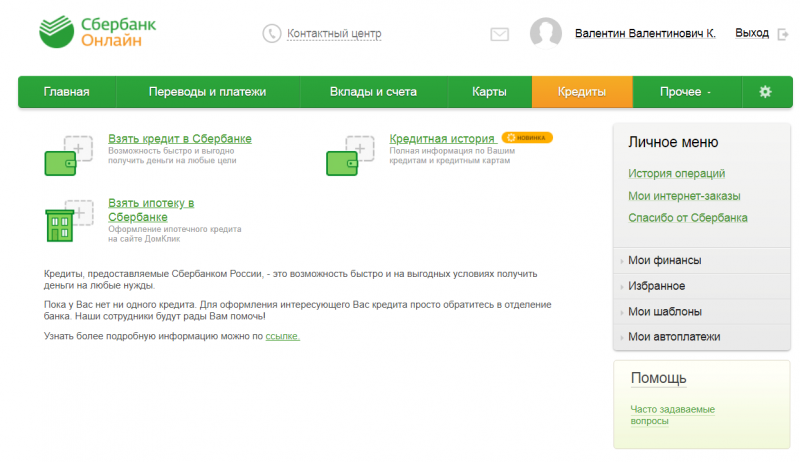The height and width of the screenshot is (462, 800).
Task: Follow the ссылке link for more information
Action: click(x=283, y=337)
